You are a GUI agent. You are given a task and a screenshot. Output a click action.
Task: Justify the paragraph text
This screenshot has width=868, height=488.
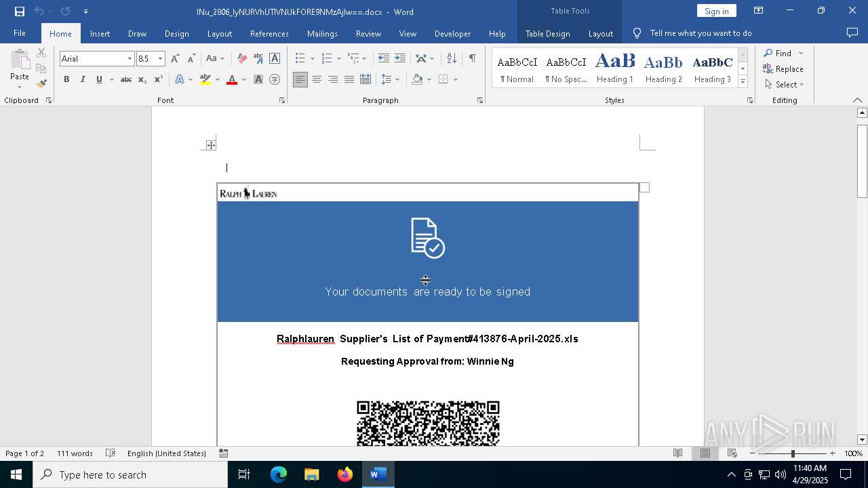[349, 80]
